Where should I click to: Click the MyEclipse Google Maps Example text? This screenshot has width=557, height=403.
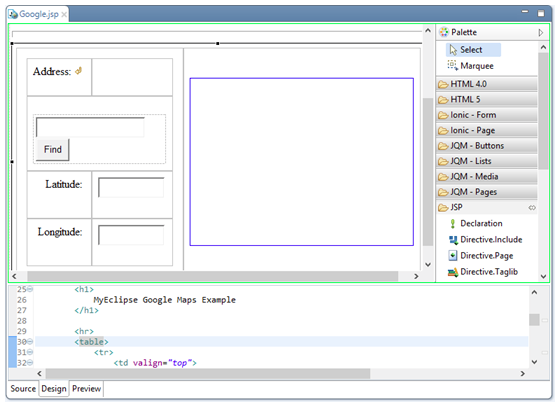click(x=164, y=300)
